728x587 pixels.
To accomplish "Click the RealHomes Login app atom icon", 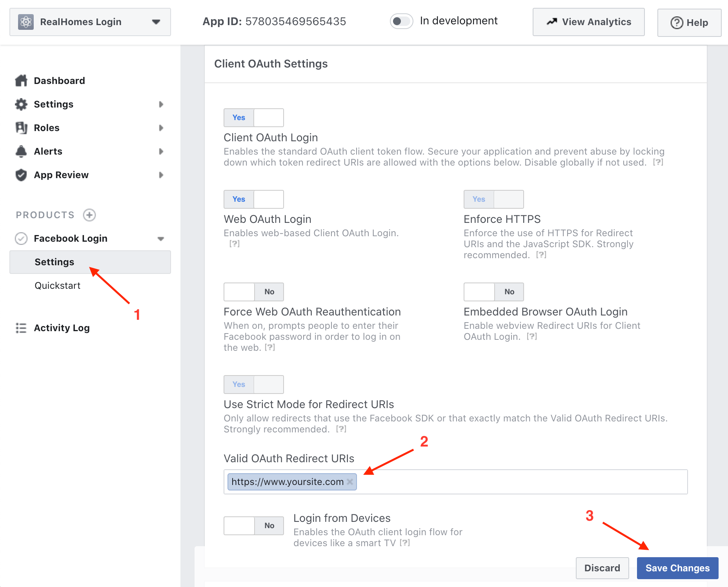I will [26, 22].
